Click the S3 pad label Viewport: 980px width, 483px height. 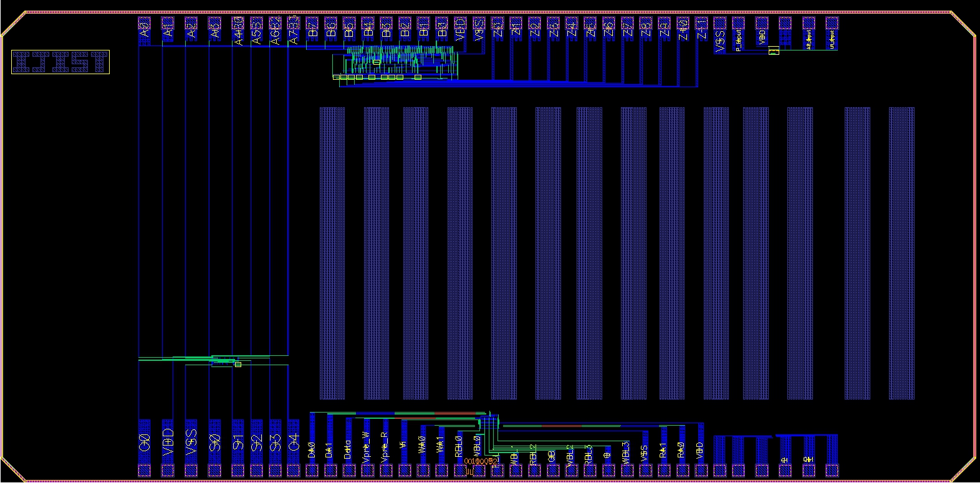click(x=275, y=444)
